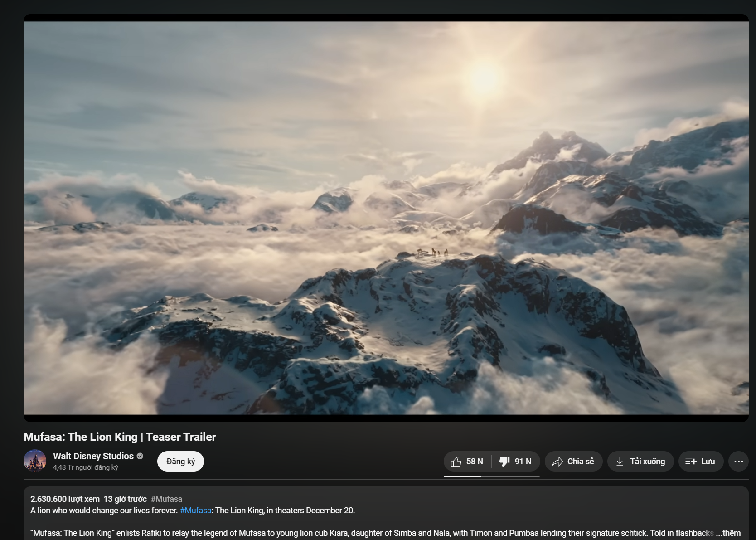The height and width of the screenshot is (540, 756).
Task: Click the video player frame
Action: (386, 218)
